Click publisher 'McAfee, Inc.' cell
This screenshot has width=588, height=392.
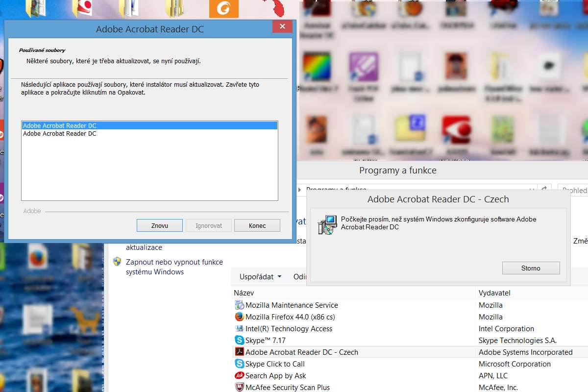[498, 388]
